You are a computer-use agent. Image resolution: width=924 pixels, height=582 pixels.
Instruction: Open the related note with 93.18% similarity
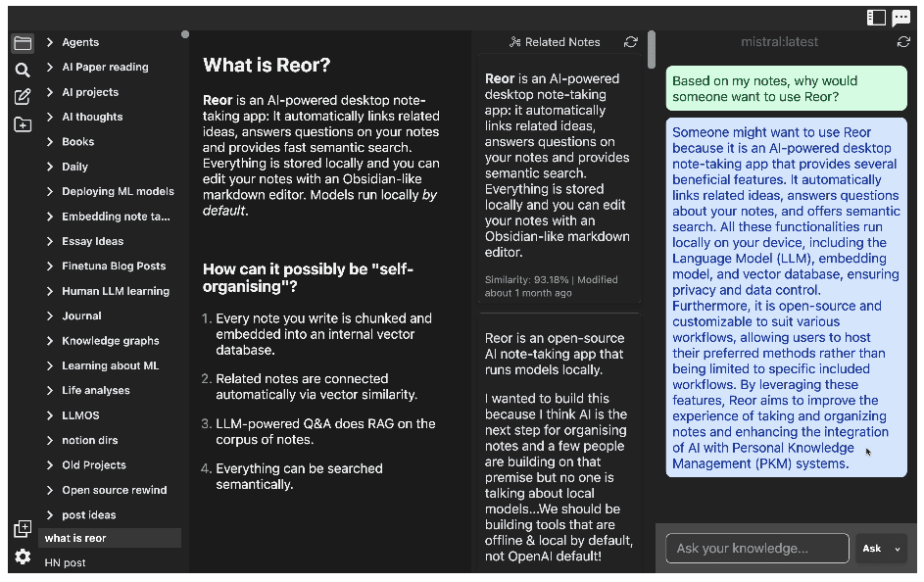coord(559,179)
